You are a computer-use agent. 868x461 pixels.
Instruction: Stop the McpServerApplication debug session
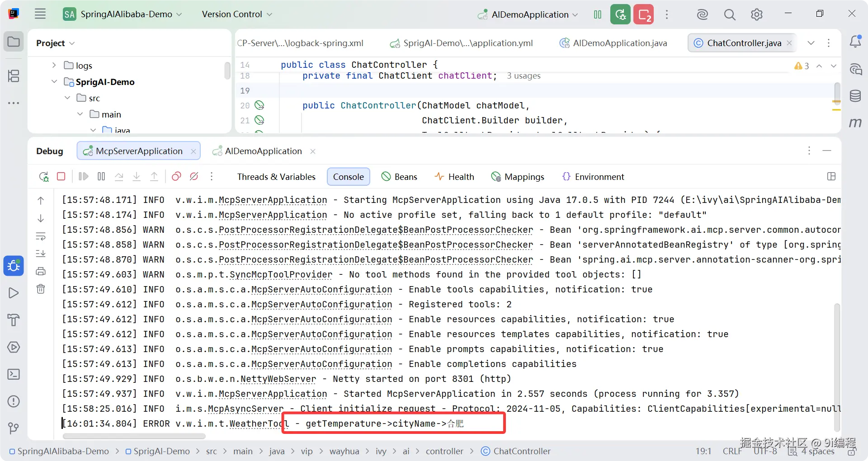[x=61, y=176]
